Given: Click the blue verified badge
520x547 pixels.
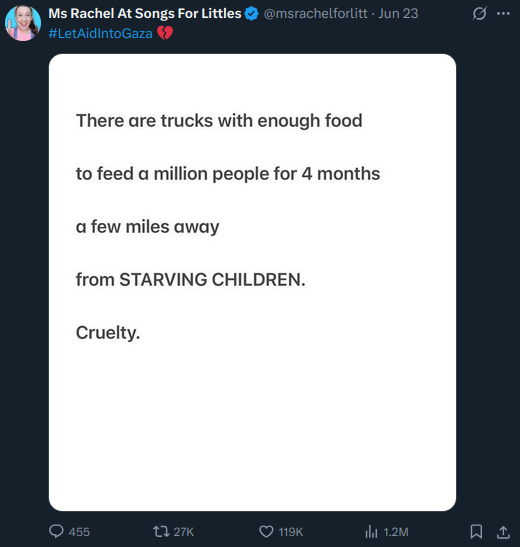Looking at the screenshot, I should pyautogui.click(x=251, y=14).
